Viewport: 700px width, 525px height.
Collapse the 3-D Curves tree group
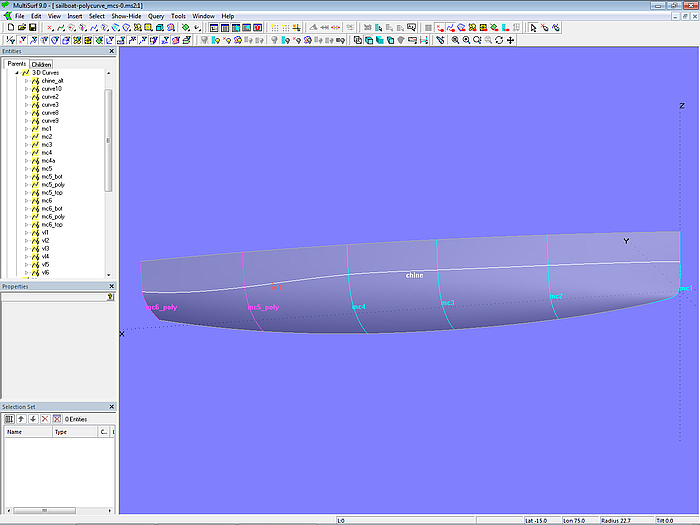[x=17, y=73]
